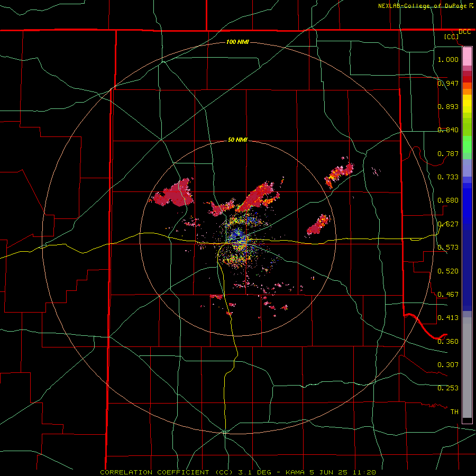
Task: Click the 100 NMI range ring label
Action: click(x=237, y=42)
